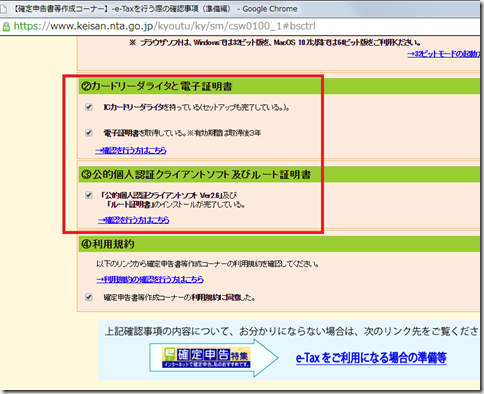
Task: Click ④利用規約 section heading
Action: pyautogui.click(x=108, y=244)
